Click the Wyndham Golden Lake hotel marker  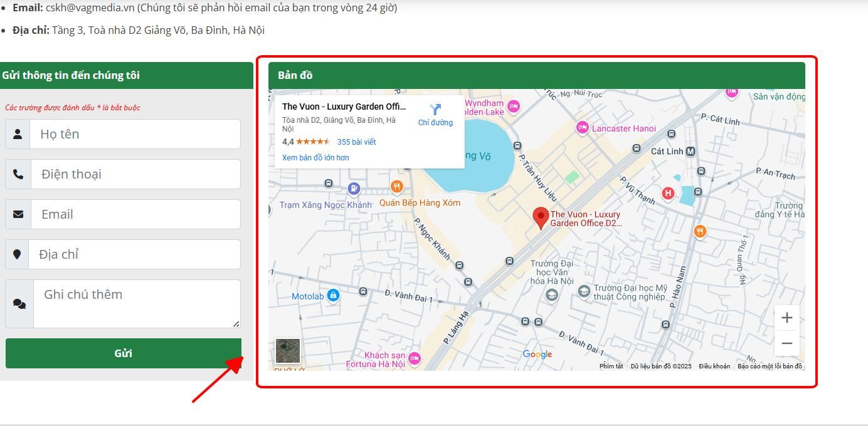pyautogui.click(x=514, y=106)
